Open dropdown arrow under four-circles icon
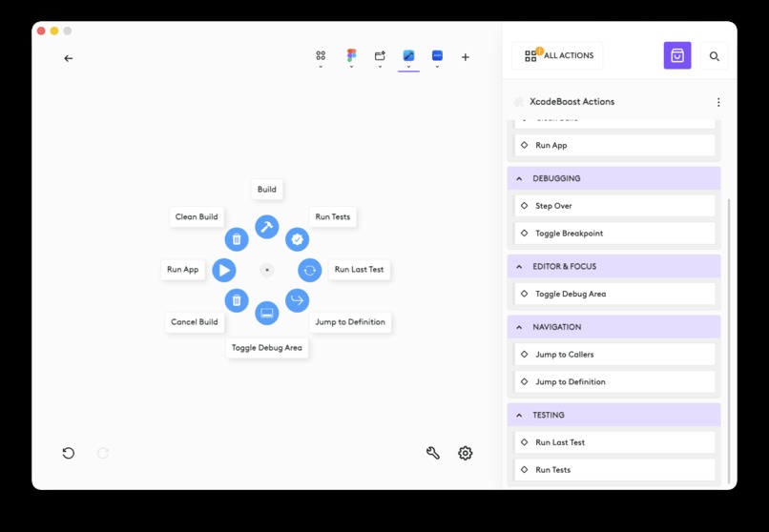Viewport: 769px width, 532px height. pos(321,67)
